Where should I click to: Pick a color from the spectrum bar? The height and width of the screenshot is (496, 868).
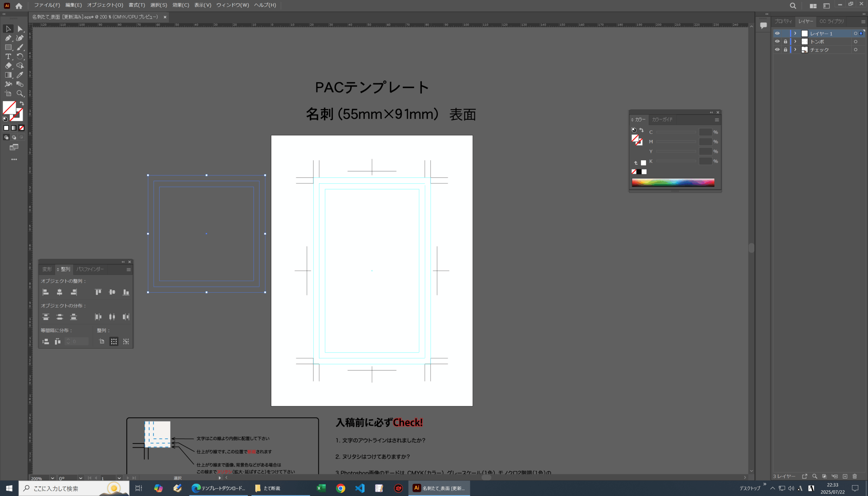[673, 182]
